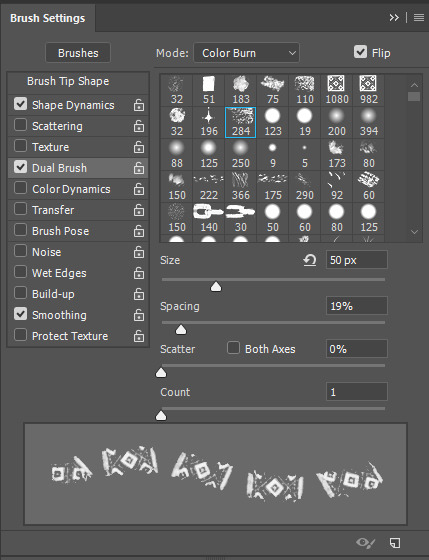Image resolution: width=429 pixels, height=560 pixels.
Task: Select the 196 star brush tip
Action: pos(209,122)
